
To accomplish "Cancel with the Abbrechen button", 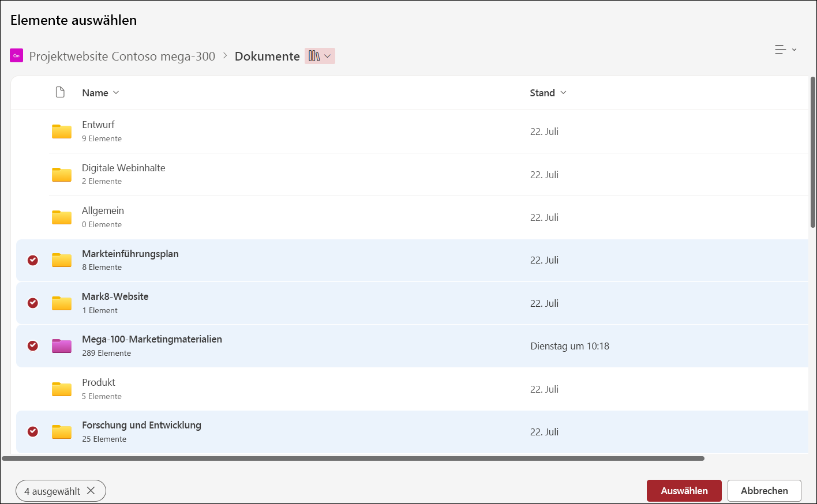I will click(764, 491).
